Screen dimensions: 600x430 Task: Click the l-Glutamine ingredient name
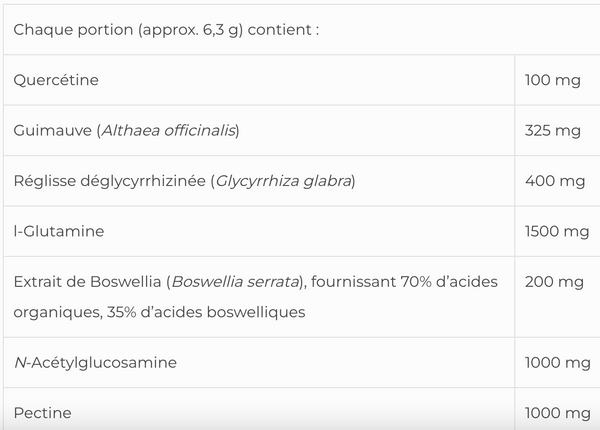click(x=58, y=232)
